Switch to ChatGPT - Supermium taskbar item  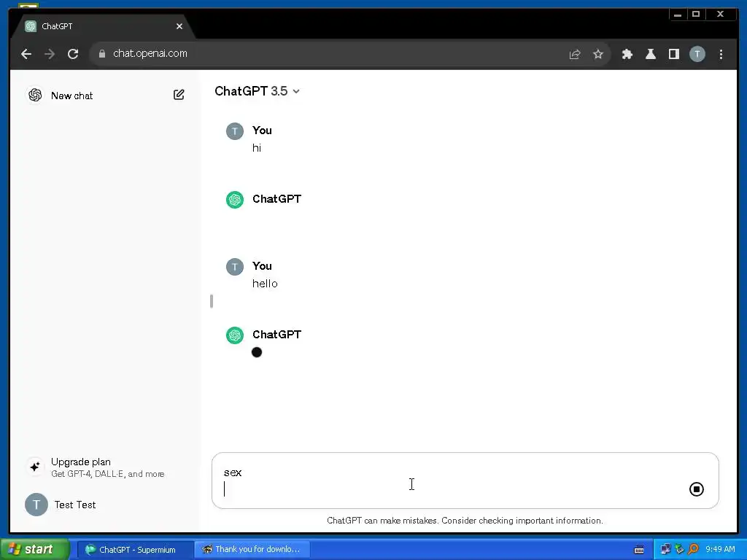pos(134,550)
